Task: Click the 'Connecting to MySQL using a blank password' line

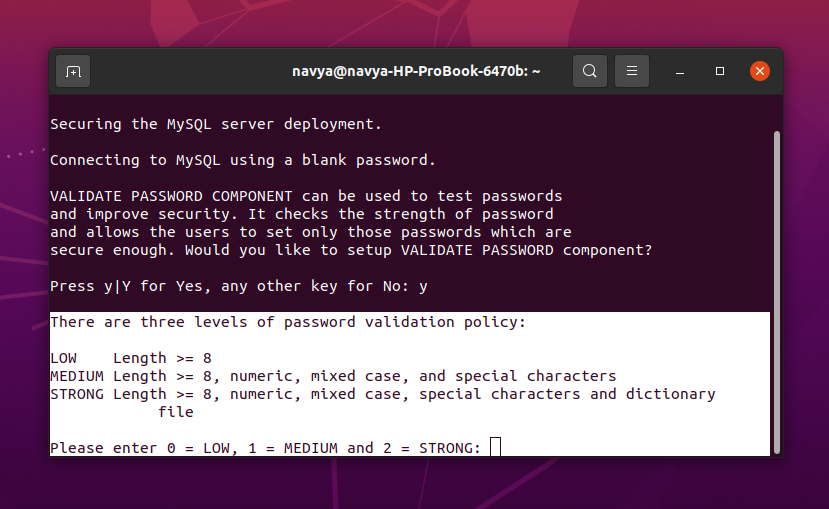Action: 243,160
